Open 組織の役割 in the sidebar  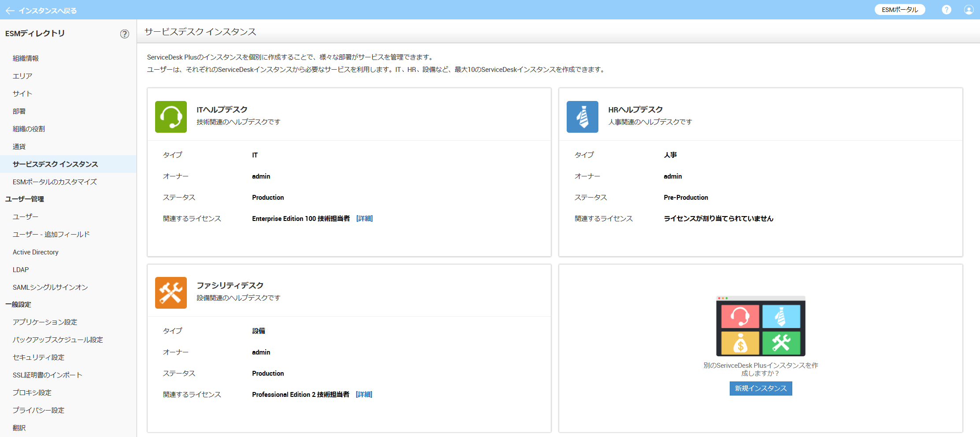29,129
